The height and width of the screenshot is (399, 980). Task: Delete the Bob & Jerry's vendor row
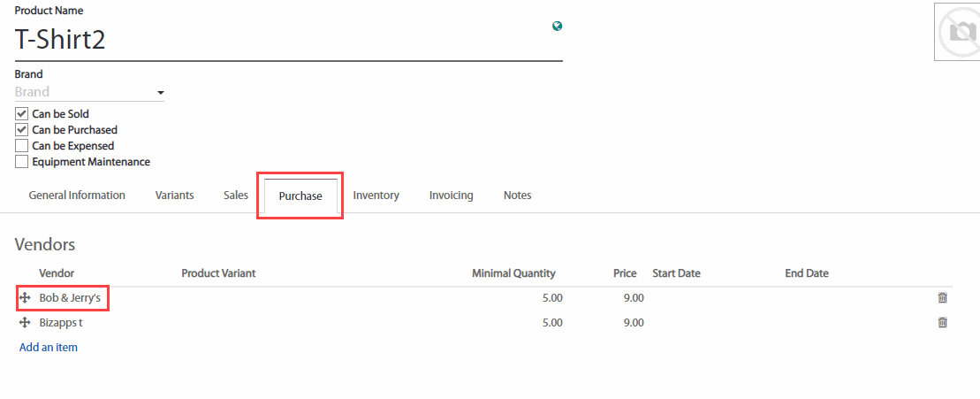pyautogui.click(x=942, y=299)
